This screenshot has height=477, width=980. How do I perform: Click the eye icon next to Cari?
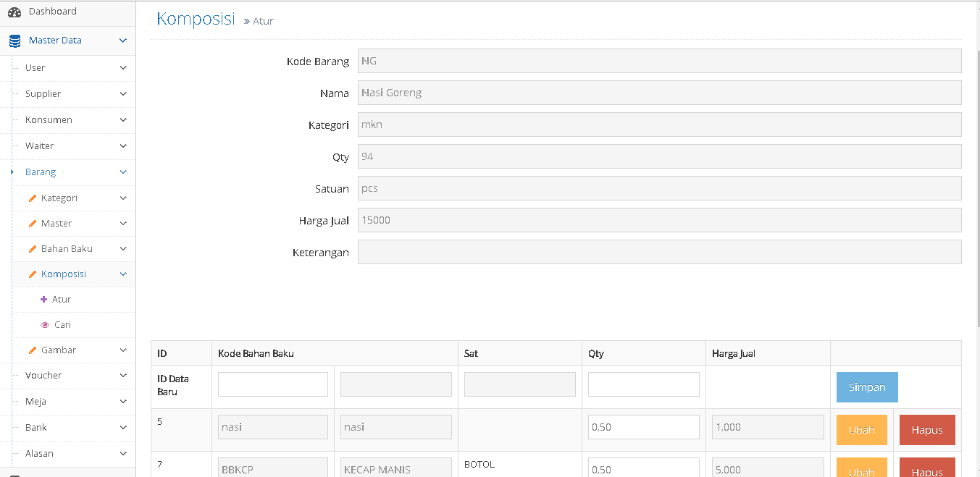(45, 325)
